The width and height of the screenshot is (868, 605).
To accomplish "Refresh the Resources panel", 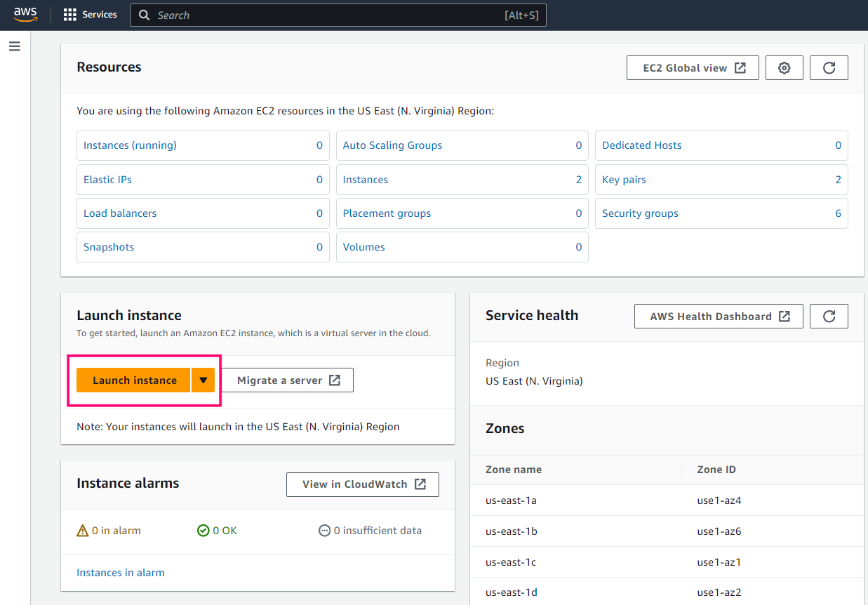I will pos(829,68).
